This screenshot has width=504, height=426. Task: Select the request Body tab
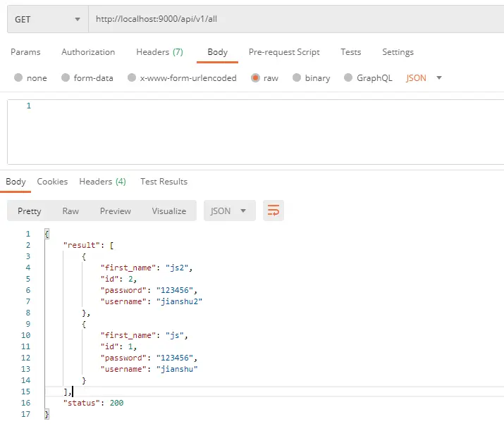coord(217,52)
